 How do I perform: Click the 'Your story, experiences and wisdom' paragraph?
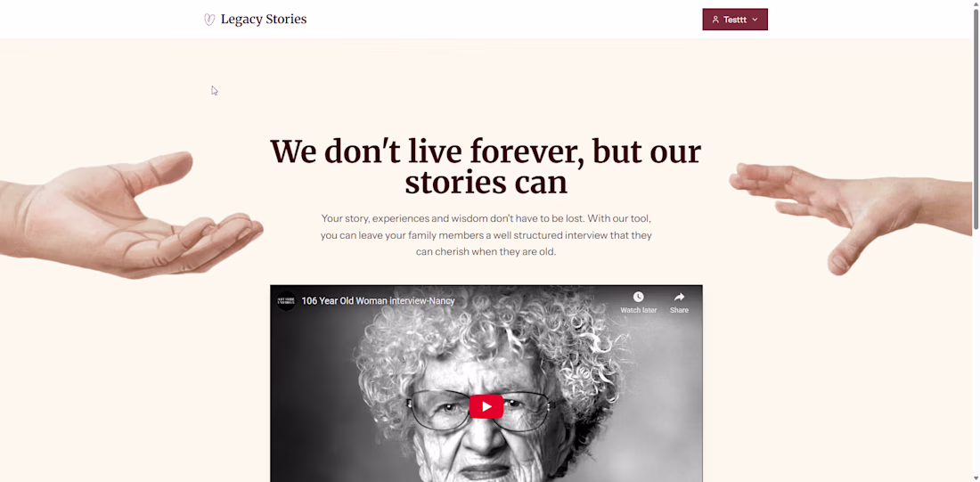(x=486, y=235)
